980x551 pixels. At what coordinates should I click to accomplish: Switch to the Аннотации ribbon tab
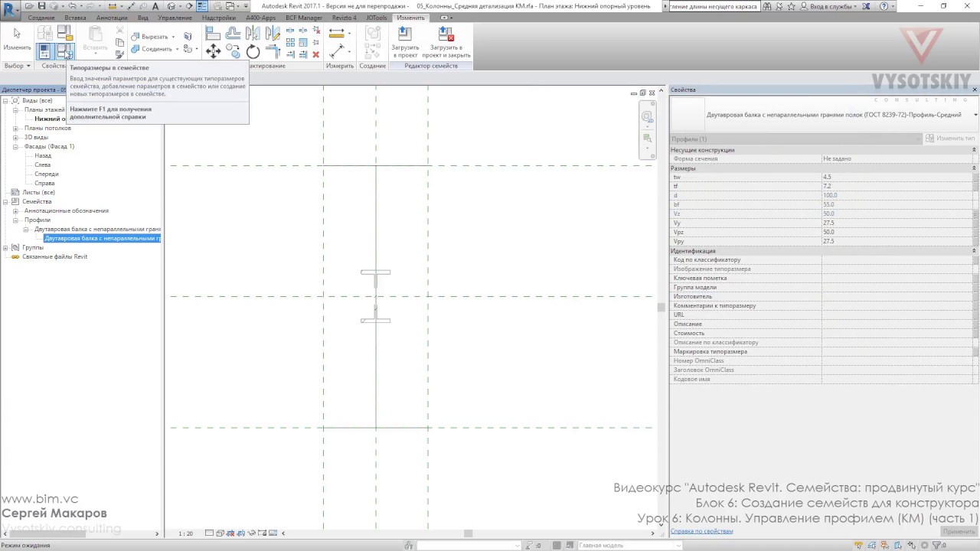coord(112,18)
